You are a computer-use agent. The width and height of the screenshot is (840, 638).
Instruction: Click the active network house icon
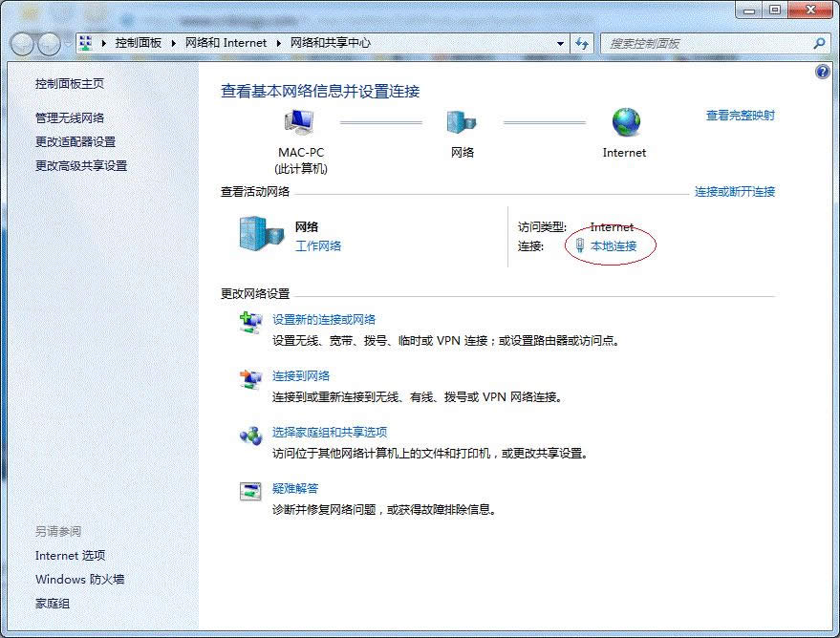pyautogui.click(x=255, y=235)
